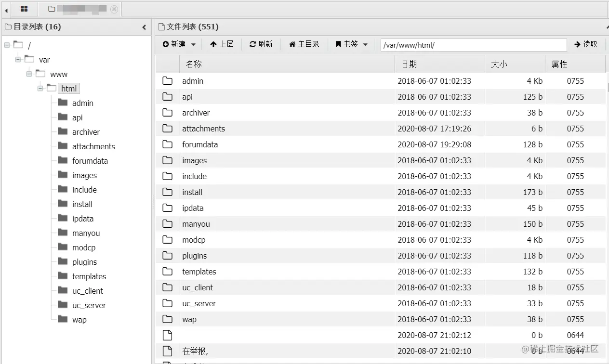The height and width of the screenshot is (364, 609).
Task: Click manyou folder icon in file list
Action: [167, 224]
